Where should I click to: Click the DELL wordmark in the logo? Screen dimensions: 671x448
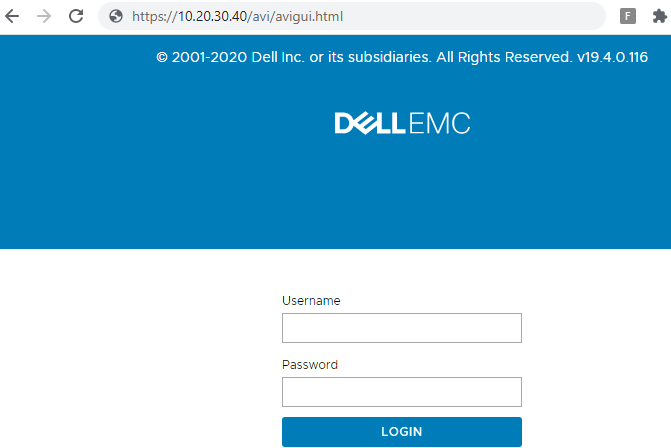pos(370,124)
